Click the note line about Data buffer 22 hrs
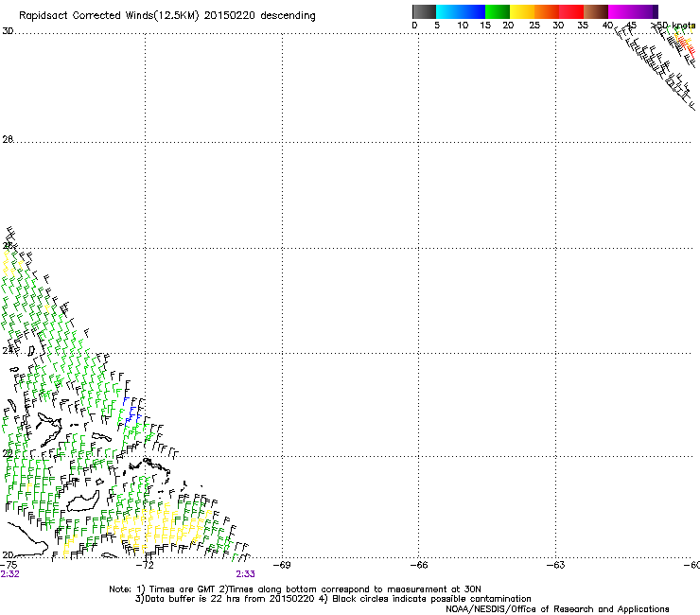This screenshot has height=615, width=700. click(x=333, y=599)
